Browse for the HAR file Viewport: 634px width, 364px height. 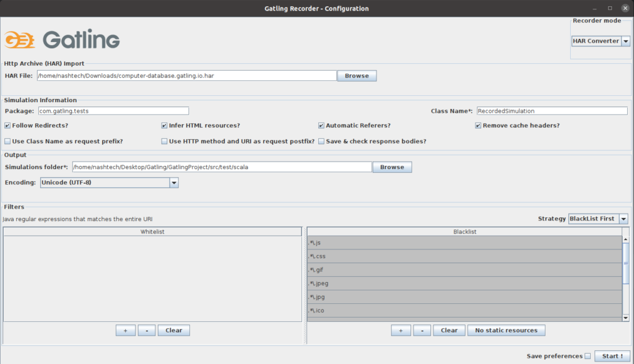[357, 76]
